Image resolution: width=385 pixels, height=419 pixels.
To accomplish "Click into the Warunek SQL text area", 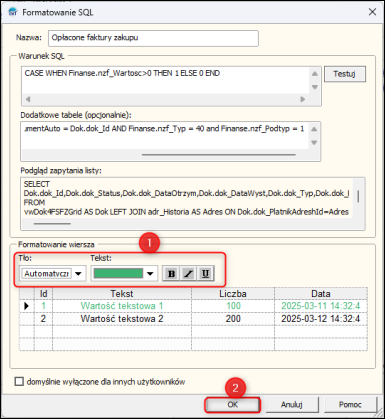I will coord(166,80).
